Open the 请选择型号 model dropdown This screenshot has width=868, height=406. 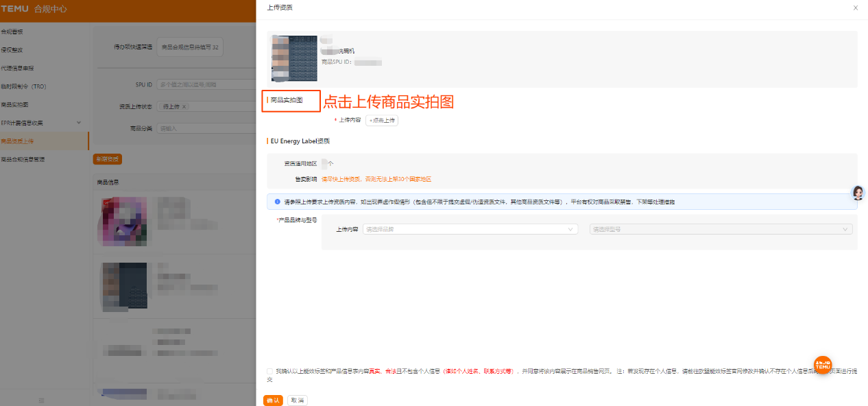tap(721, 229)
